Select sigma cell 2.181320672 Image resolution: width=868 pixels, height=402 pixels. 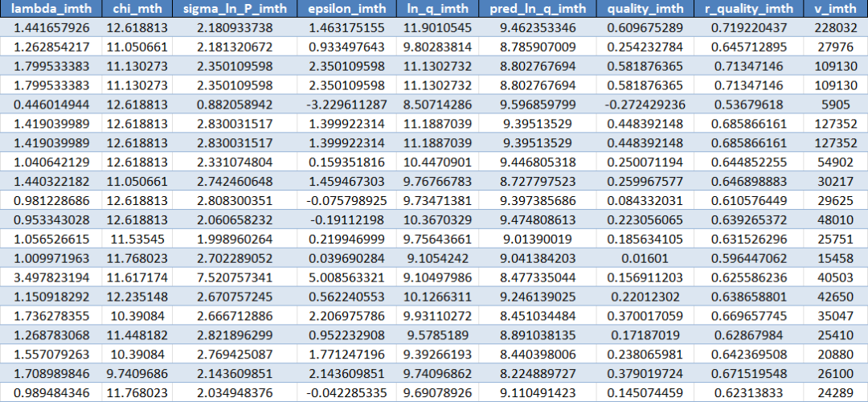click(x=234, y=47)
